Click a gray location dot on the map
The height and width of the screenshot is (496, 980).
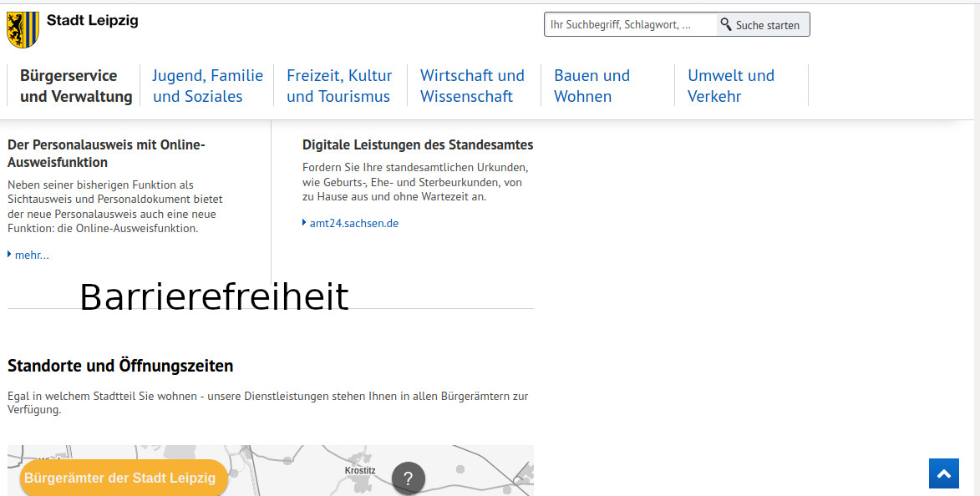click(459, 468)
